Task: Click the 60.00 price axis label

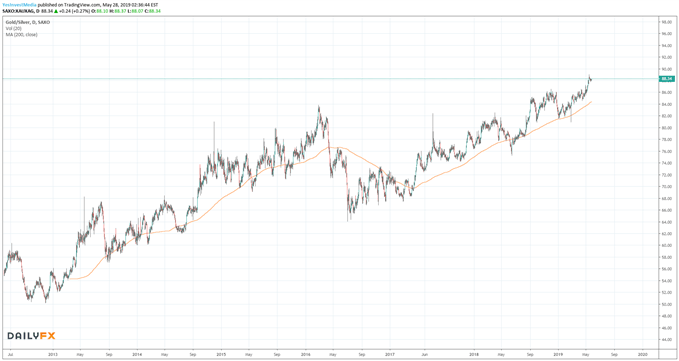Action: point(666,245)
